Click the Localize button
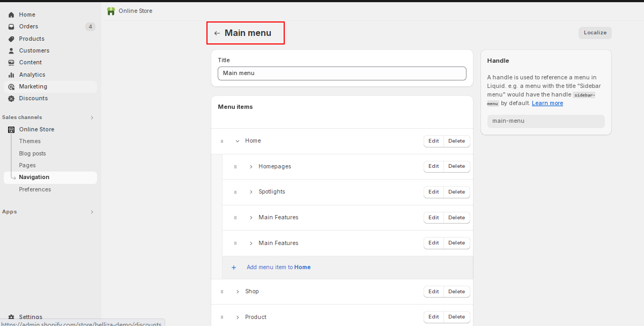This screenshot has height=326, width=644. click(595, 33)
